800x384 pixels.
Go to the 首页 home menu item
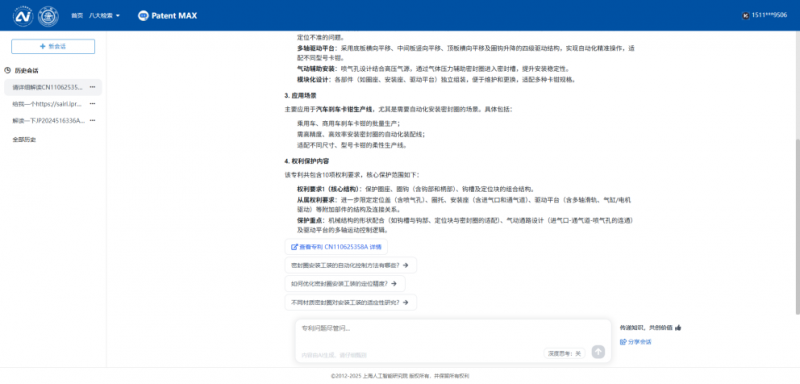77,16
